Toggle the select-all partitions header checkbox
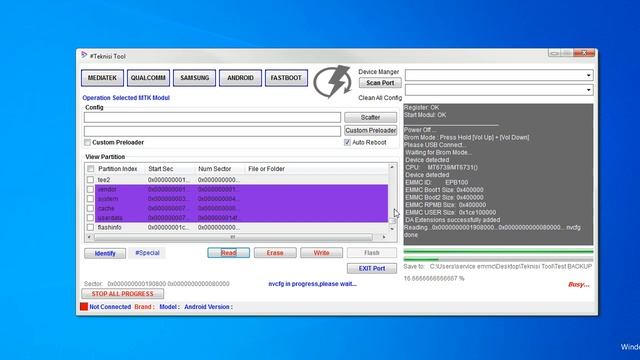This screenshot has width=640, height=360. coord(91,169)
